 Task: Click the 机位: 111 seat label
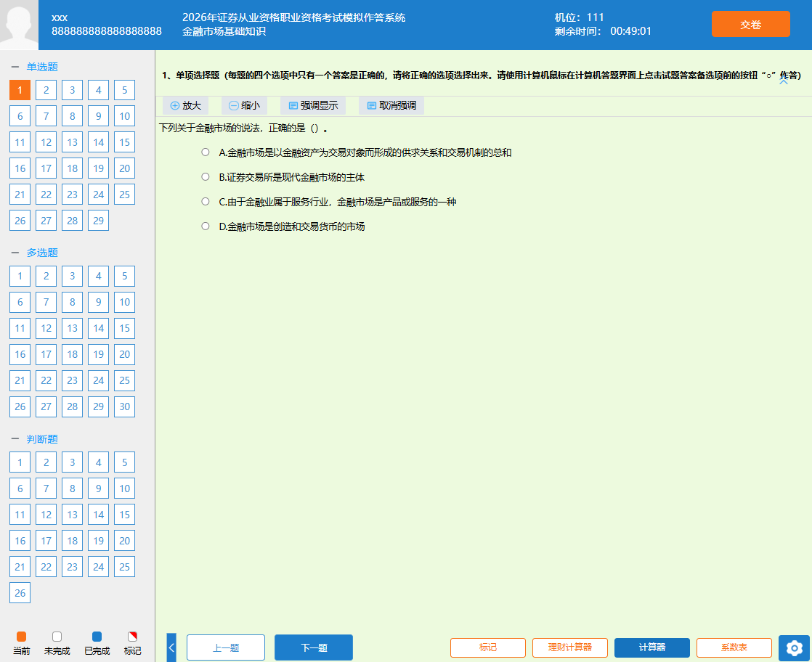pyautogui.click(x=580, y=17)
